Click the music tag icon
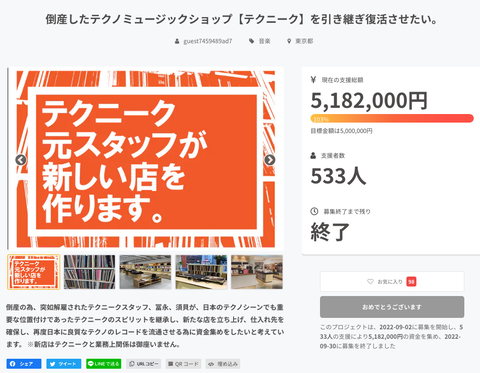This screenshot has width=480, height=373. click(252, 41)
